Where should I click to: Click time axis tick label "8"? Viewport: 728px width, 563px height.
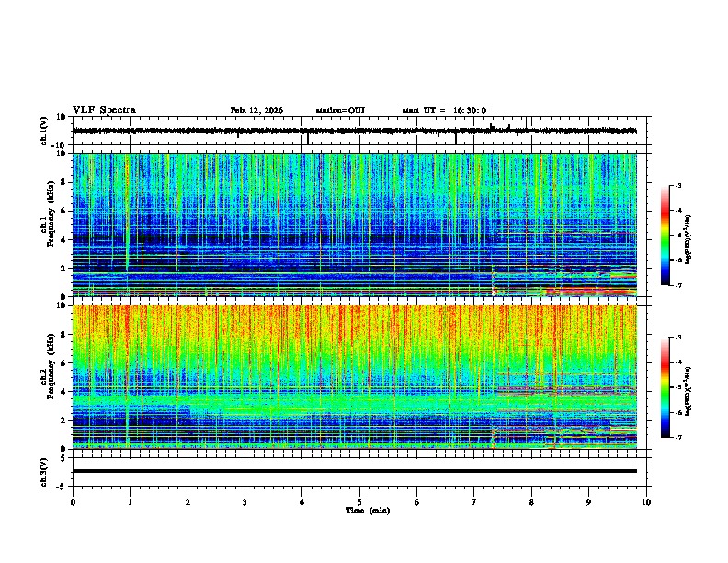[x=531, y=502]
